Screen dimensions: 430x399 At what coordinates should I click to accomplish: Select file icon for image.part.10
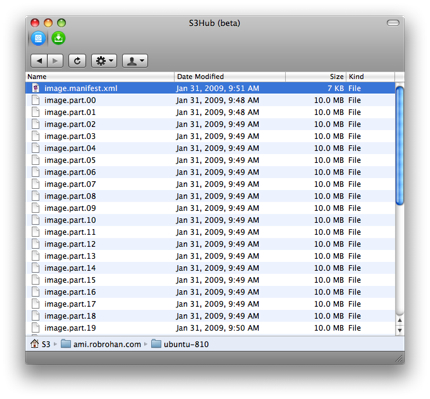(x=36, y=220)
